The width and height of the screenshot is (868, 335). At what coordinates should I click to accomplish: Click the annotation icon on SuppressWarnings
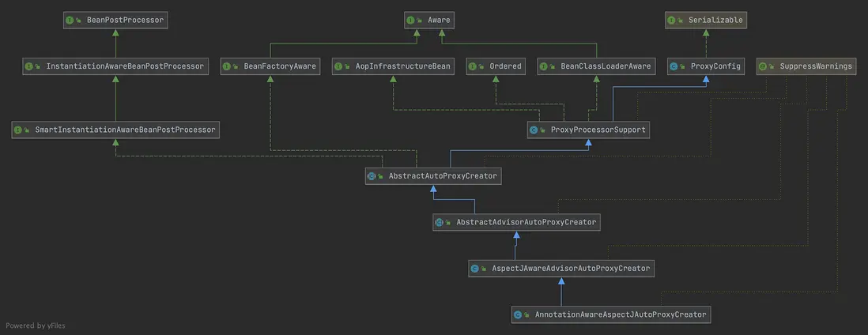pos(763,66)
